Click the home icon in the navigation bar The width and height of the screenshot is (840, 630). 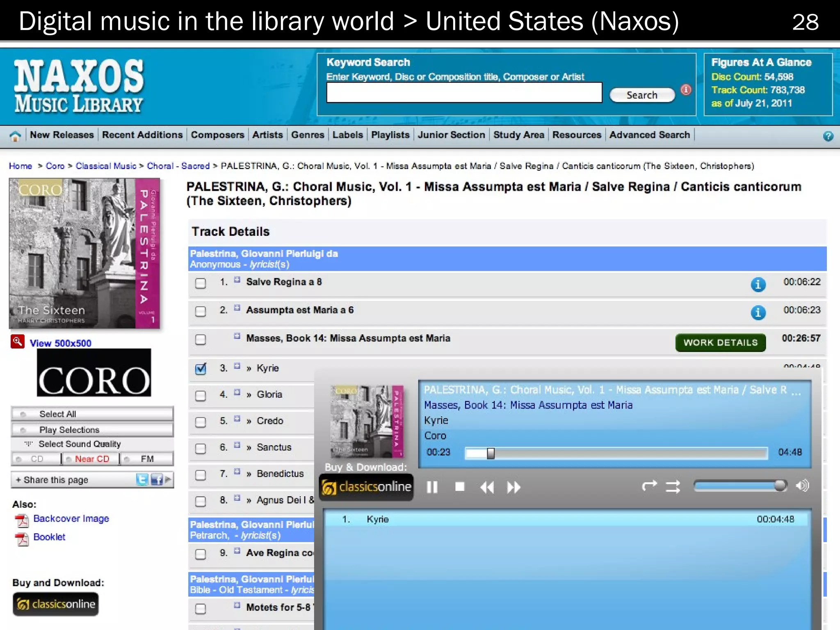point(16,136)
